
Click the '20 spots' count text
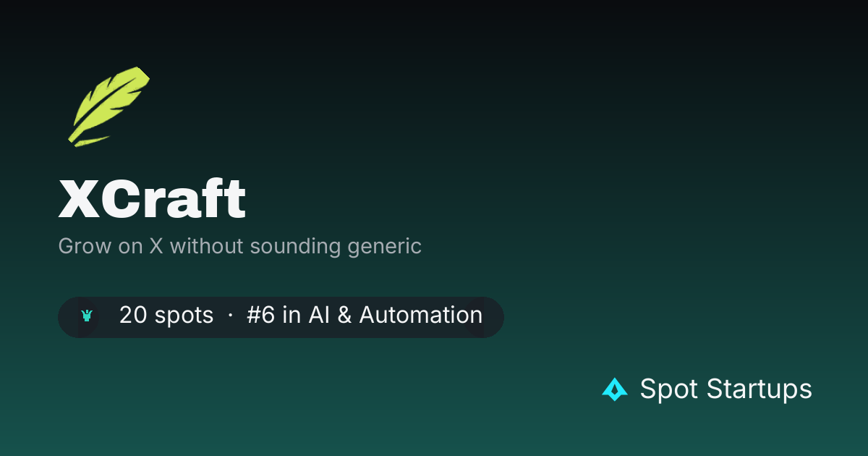click(x=166, y=316)
